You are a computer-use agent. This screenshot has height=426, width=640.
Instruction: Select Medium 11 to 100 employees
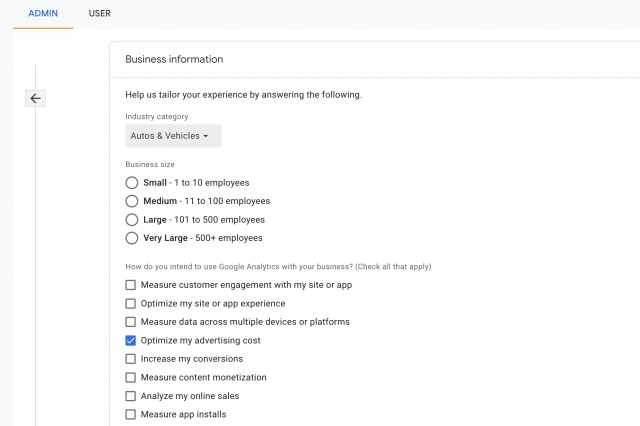click(131, 201)
